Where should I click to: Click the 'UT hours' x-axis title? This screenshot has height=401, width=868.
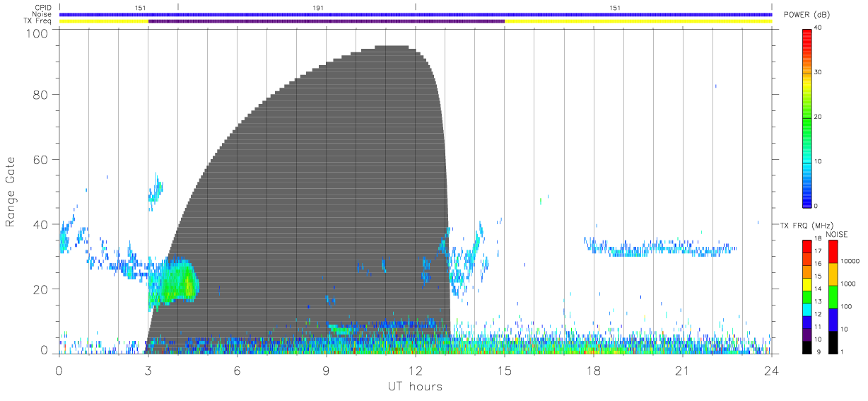(414, 387)
